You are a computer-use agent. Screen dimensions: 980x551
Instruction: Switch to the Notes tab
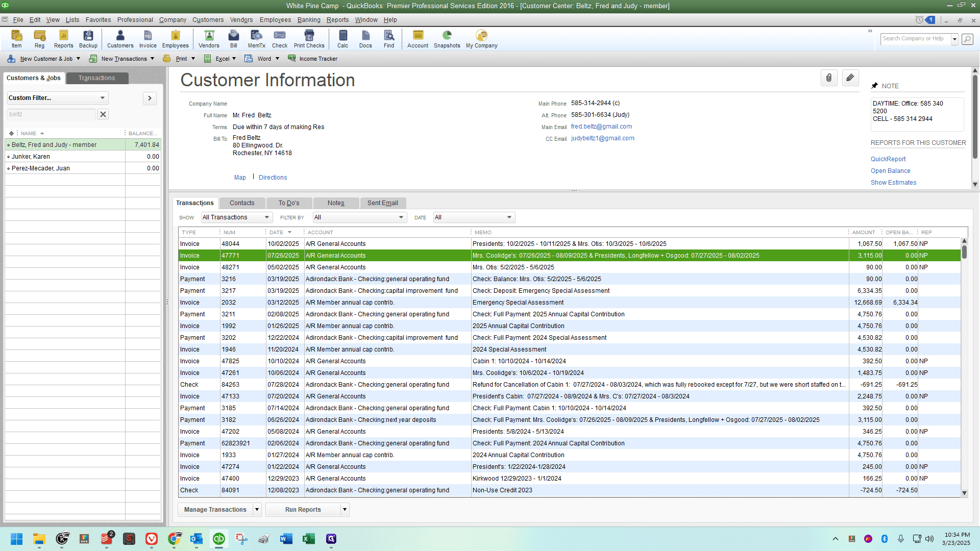(x=336, y=203)
